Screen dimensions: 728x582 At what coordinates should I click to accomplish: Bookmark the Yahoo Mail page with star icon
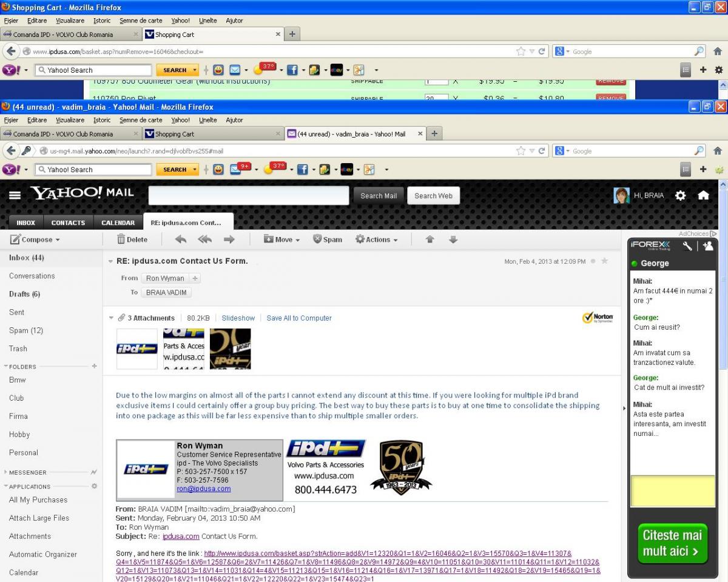coord(521,151)
